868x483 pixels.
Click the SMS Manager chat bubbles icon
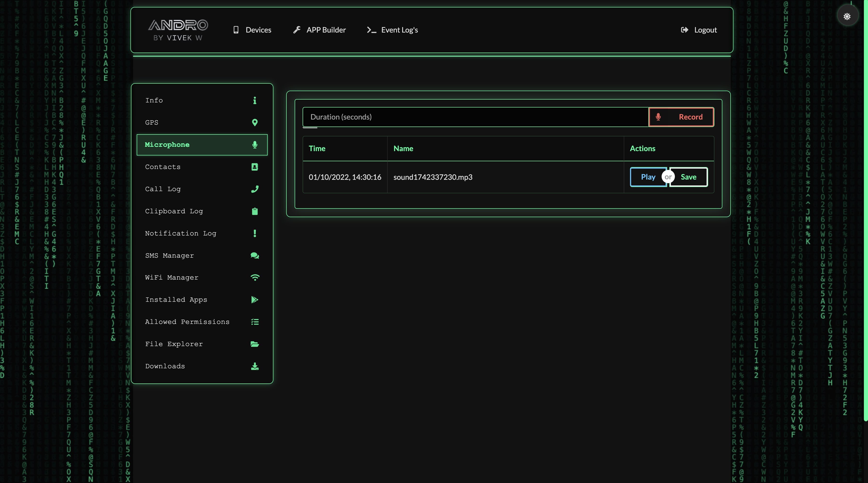pos(255,256)
